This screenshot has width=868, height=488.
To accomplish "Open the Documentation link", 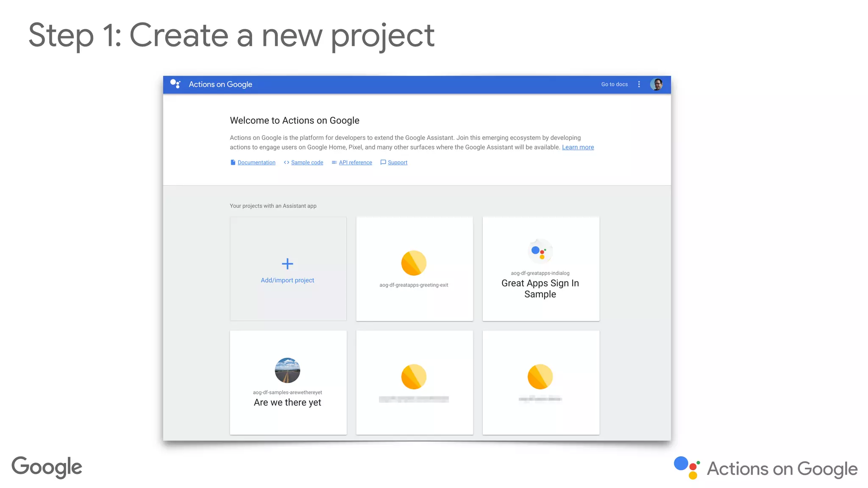I will click(256, 163).
